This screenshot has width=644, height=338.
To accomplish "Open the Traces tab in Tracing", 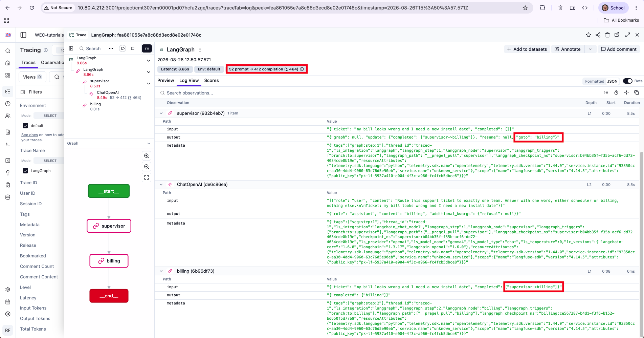I will (28, 62).
